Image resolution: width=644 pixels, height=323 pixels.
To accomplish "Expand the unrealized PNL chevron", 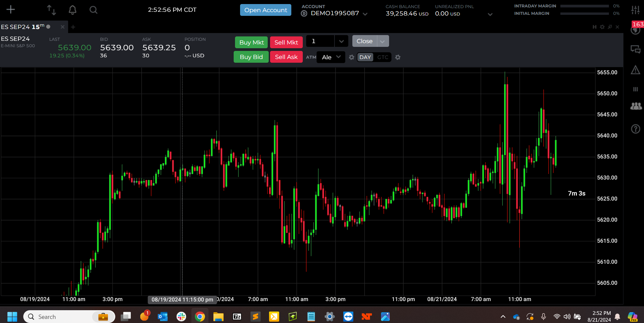I will tap(490, 14).
